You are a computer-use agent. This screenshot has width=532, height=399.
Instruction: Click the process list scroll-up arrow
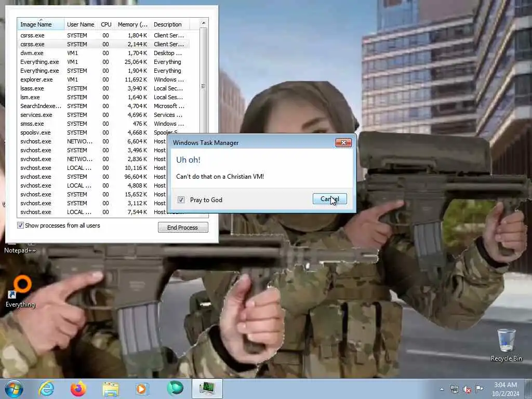point(203,23)
